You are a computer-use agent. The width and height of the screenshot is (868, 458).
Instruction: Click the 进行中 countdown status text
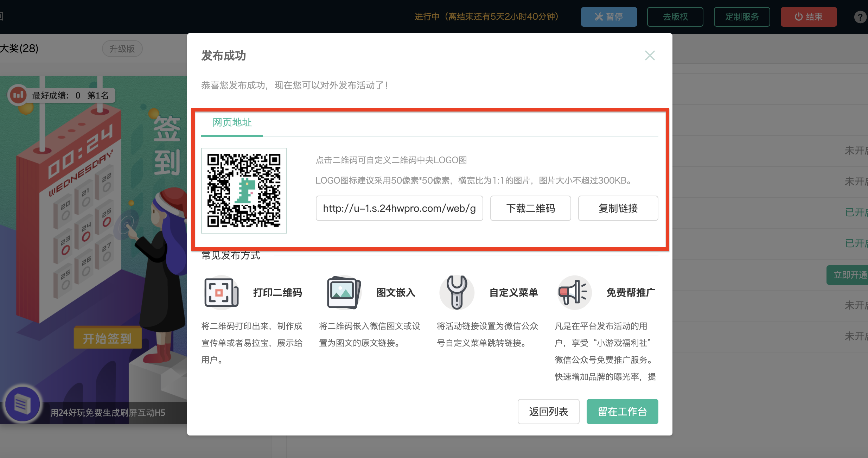pyautogui.click(x=486, y=17)
